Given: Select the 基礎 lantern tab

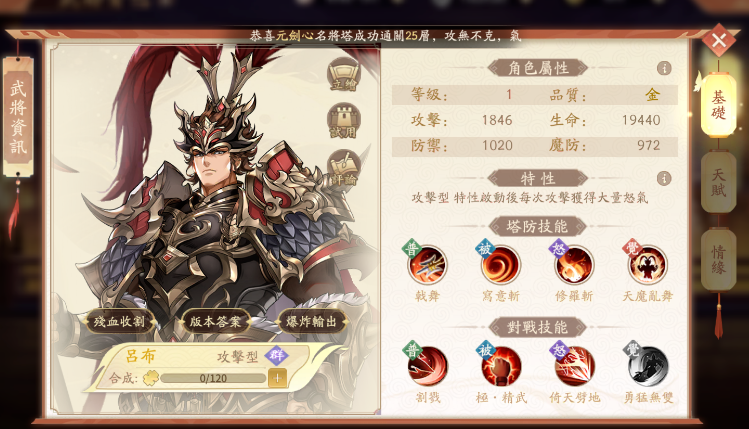Looking at the screenshot, I should pos(718,105).
